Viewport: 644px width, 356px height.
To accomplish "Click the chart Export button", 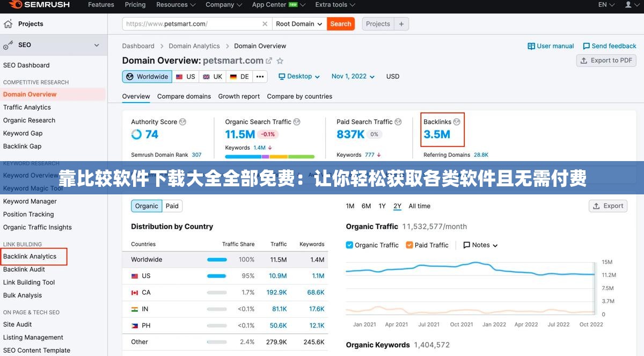I will pyautogui.click(x=609, y=206).
